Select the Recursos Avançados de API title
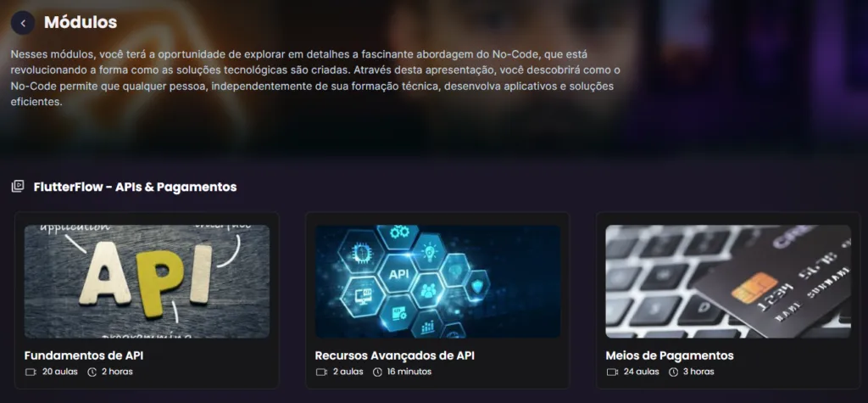This screenshot has width=868, height=403. click(x=395, y=355)
